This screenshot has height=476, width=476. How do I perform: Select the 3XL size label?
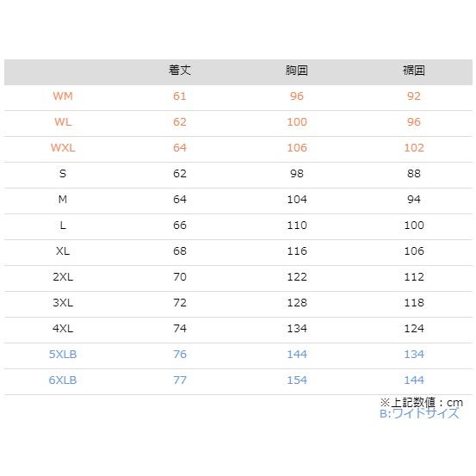tap(63, 303)
